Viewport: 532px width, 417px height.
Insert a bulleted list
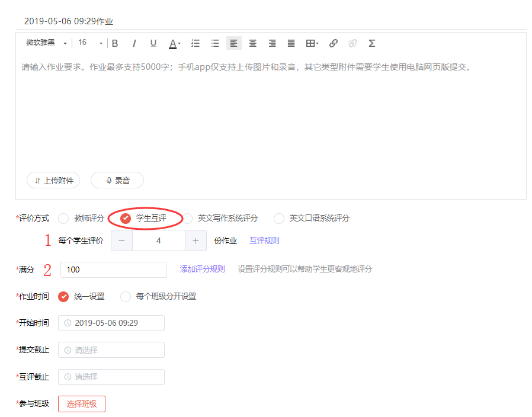point(215,43)
